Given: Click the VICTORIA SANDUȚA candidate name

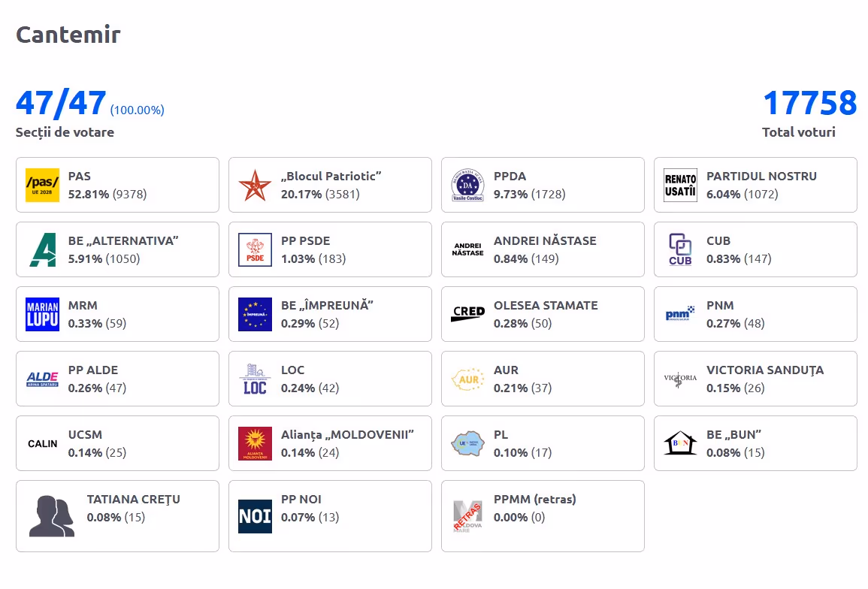Looking at the screenshot, I should pyautogui.click(x=765, y=370).
